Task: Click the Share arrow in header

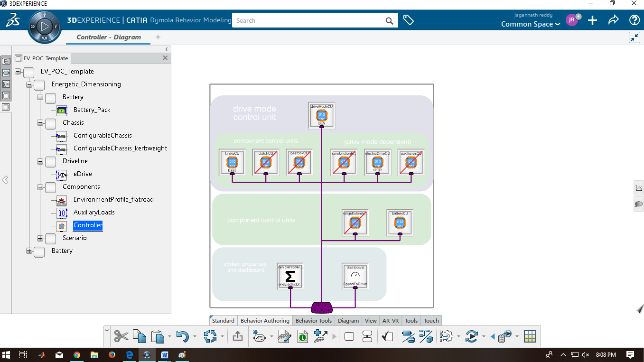Action: (x=614, y=20)
